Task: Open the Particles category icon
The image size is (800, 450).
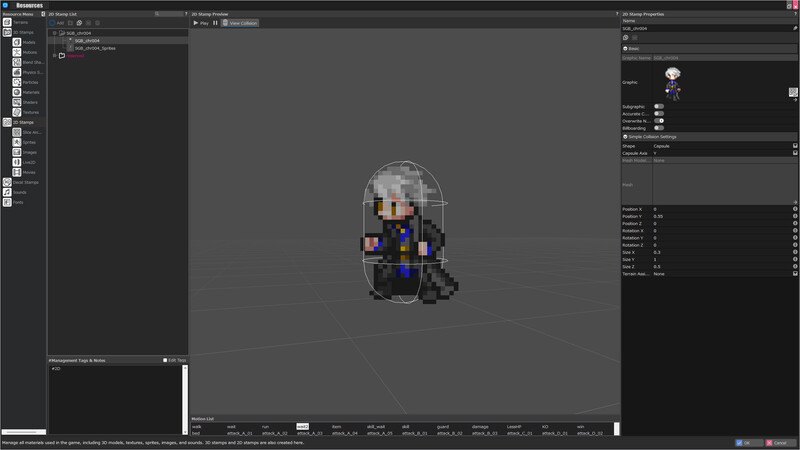Action: [17, 82]
